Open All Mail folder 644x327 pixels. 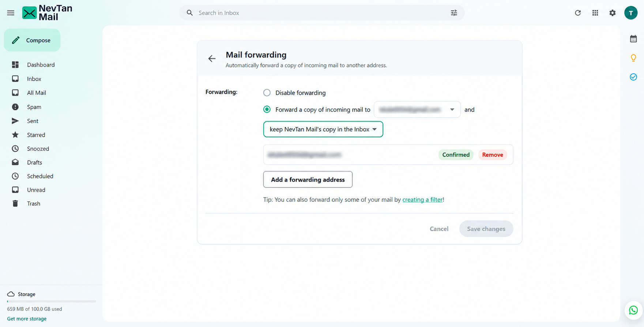(x=36, y=93)
